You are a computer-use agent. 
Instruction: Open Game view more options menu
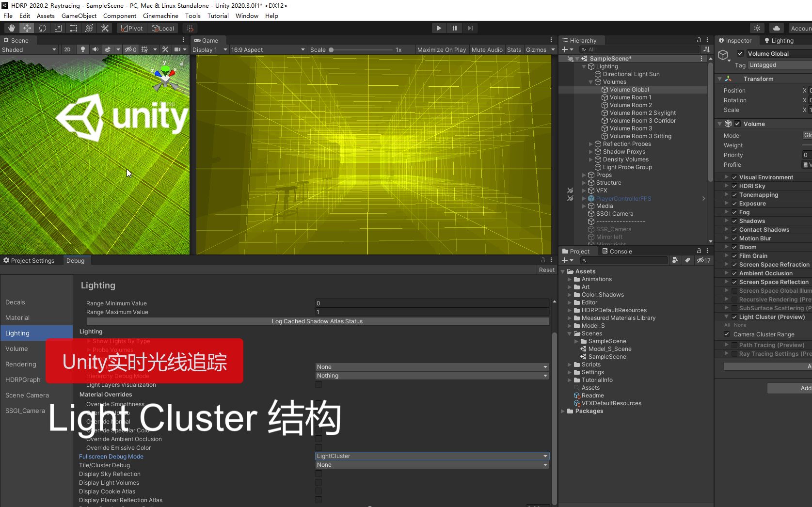[x=551, y=40]
